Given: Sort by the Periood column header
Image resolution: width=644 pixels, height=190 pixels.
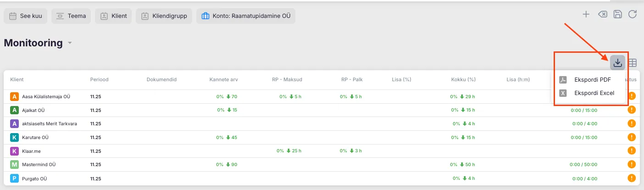Looking at the screenshot, I should pyautogui.click(x=99, y=79).
